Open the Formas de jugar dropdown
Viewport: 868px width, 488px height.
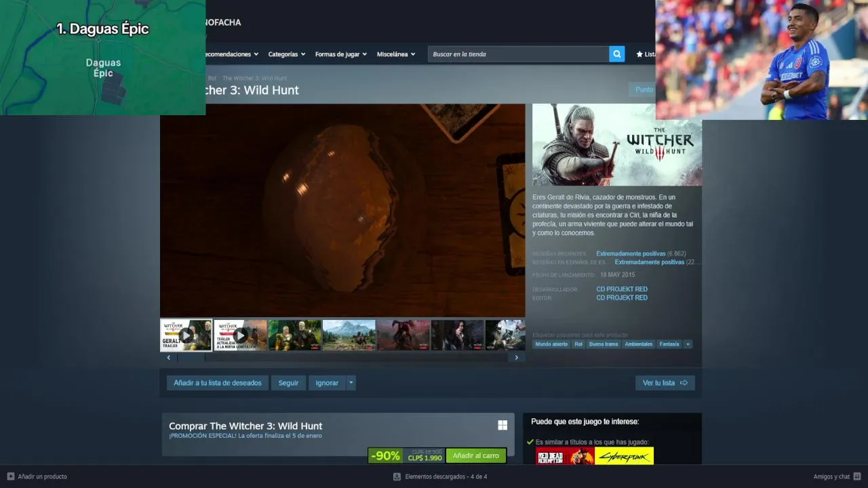[x=341, y=54]
